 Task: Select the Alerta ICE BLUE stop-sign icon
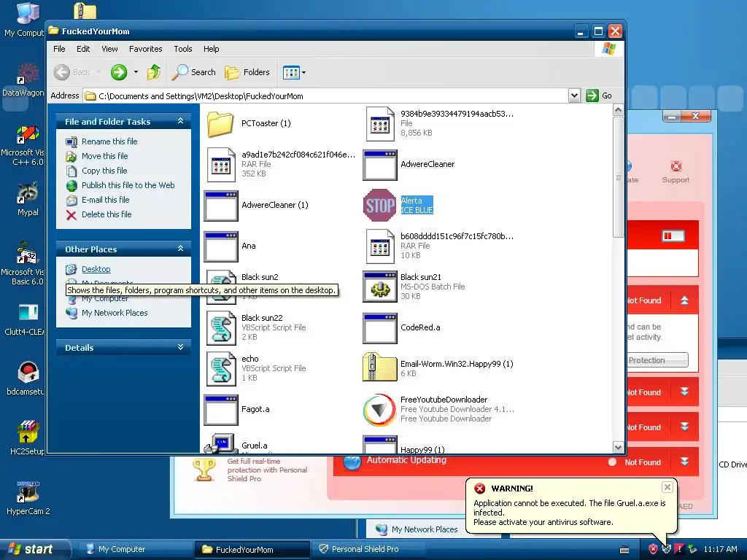(379, 205)
